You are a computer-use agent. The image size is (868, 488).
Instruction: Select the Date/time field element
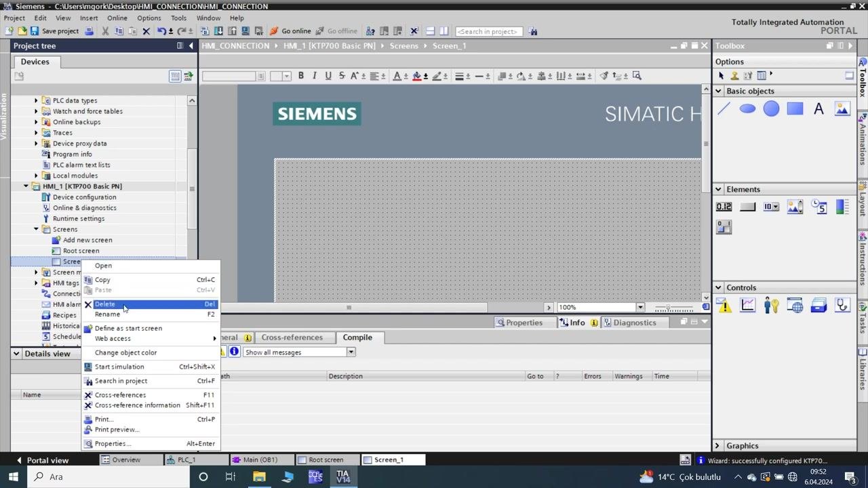tap(818, 207)
